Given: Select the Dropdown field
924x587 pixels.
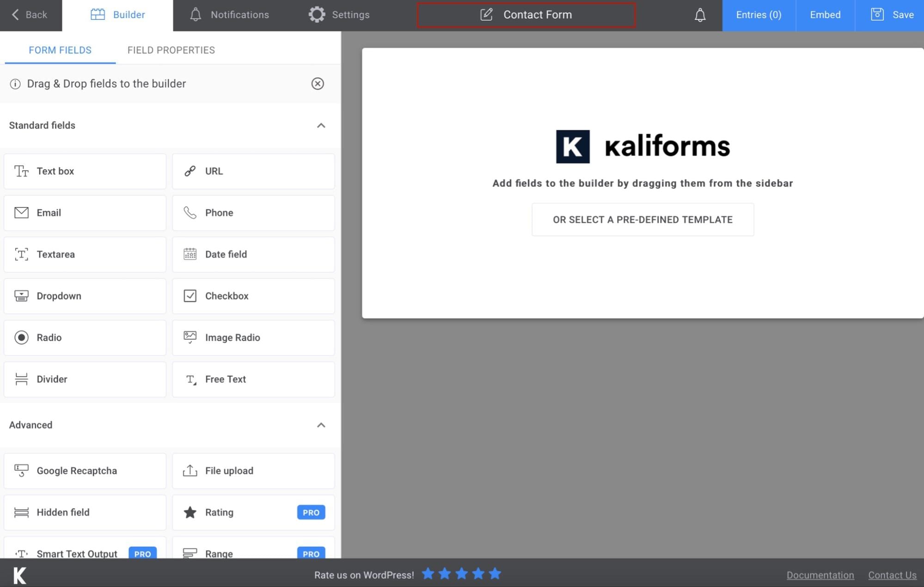Looking at the screenshot, I should tap(85, 296).
